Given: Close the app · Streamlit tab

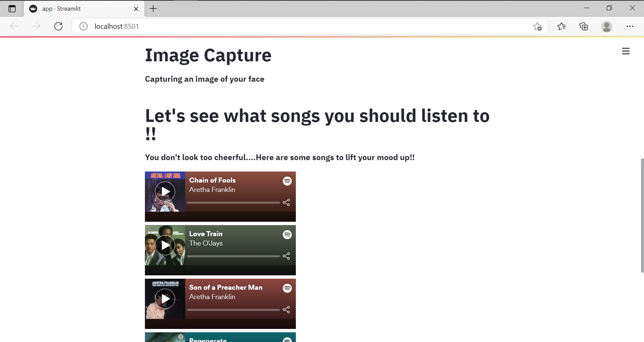Looking at the screenshot, I should tap(136, 9).
